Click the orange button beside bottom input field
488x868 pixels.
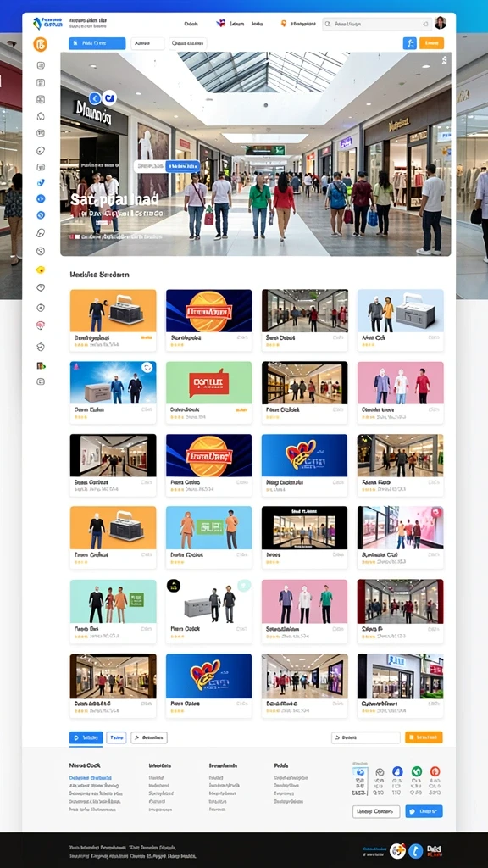pyautogui.click(x=424, y=737)
